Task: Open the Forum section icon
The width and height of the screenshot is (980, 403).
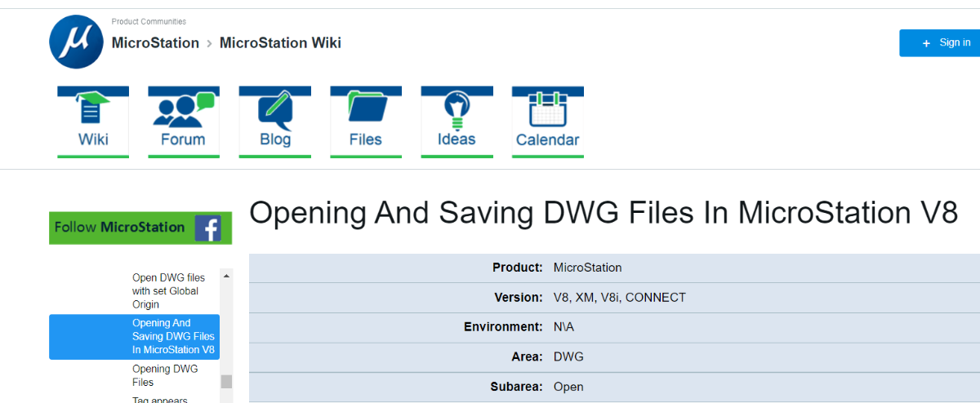Action: click(184, 122)
